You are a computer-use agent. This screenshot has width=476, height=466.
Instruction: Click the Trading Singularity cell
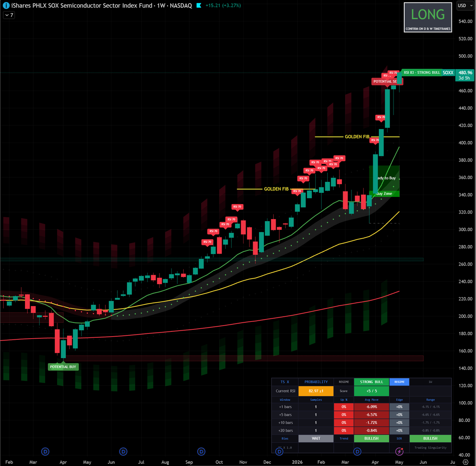pyautogui.click(x=430, y=448)
